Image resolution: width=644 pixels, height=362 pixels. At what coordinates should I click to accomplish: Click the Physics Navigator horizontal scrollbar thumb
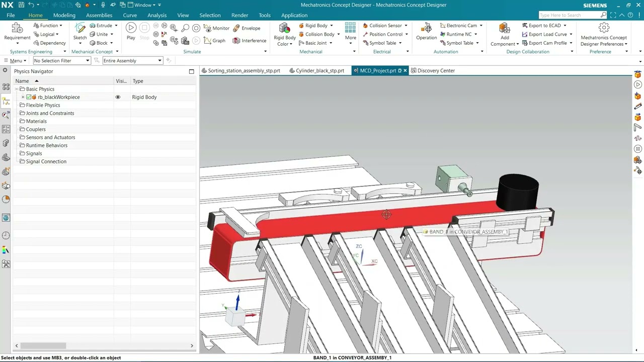43,345
